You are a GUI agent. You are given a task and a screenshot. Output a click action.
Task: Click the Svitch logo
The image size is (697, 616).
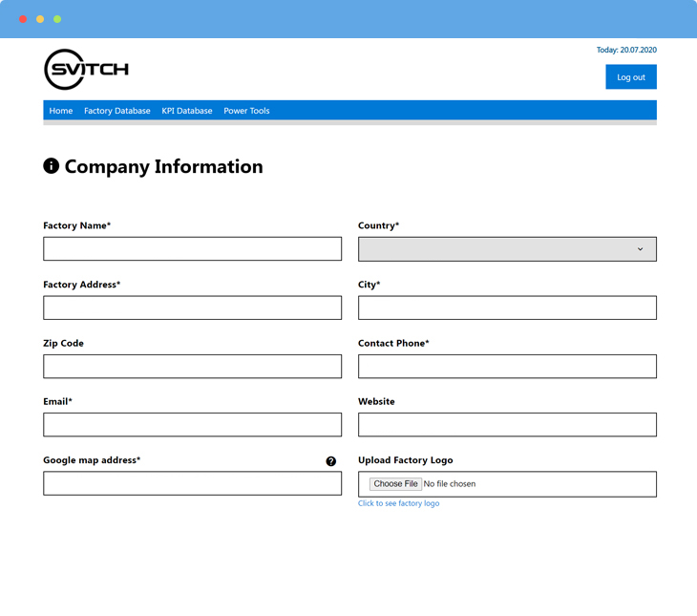pos(86,70)
